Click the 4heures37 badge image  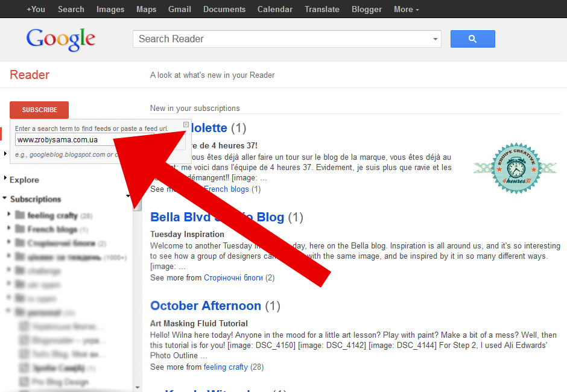(x=516, y=168)
